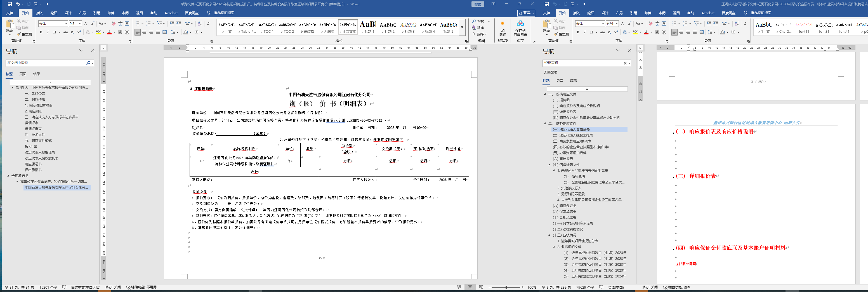Toggle left alignment in left Word window

[138, 32]
